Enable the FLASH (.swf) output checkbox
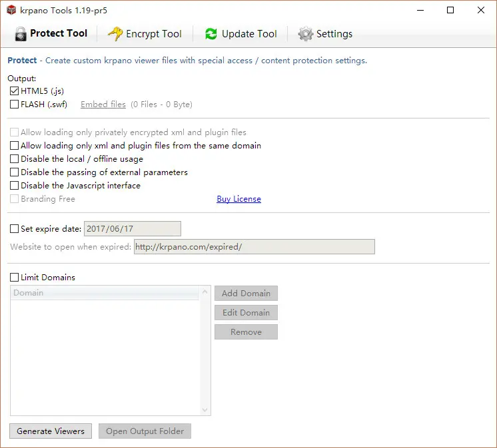The width and height of the screenshot is (497, 448). click(14, 104)
